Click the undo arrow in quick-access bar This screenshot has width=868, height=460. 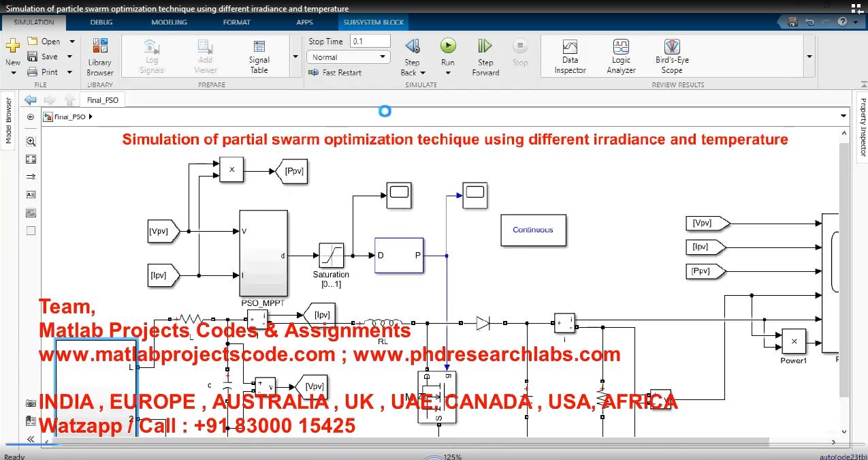click(809, 22)
